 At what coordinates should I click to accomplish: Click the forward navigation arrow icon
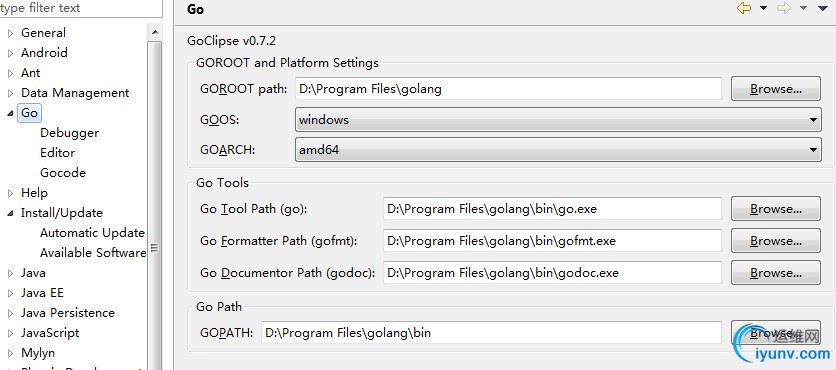click(x=784, y=8)
